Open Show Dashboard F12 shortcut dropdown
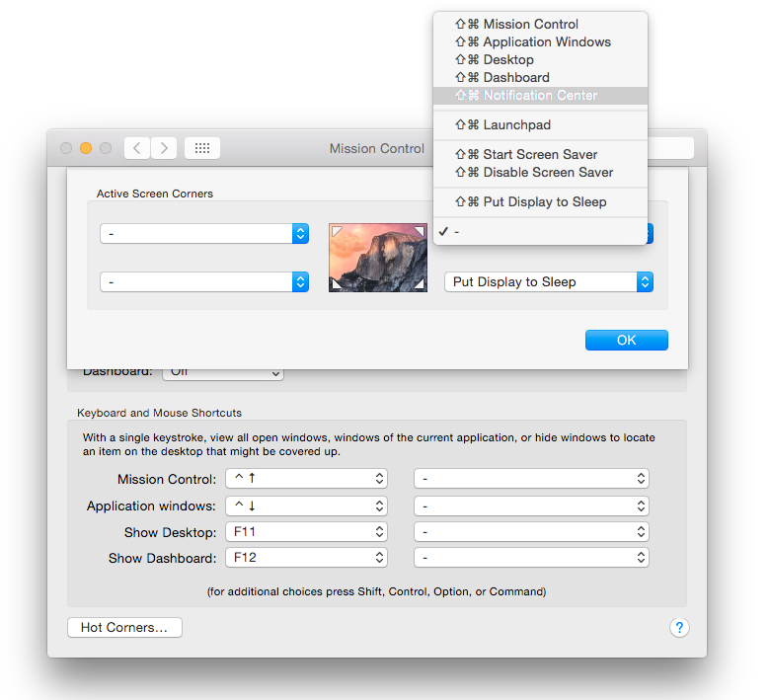The height and width of the screenshot is (700, 770). point(306,558)
